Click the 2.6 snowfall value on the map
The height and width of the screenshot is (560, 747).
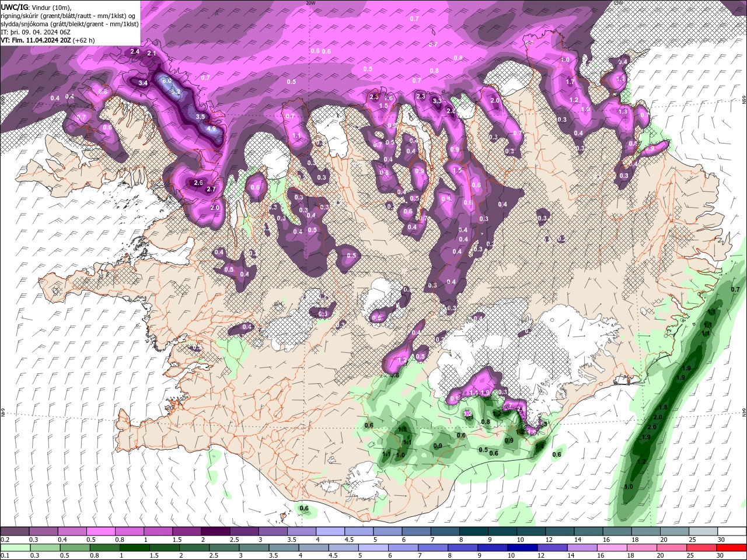coord(198,183)
